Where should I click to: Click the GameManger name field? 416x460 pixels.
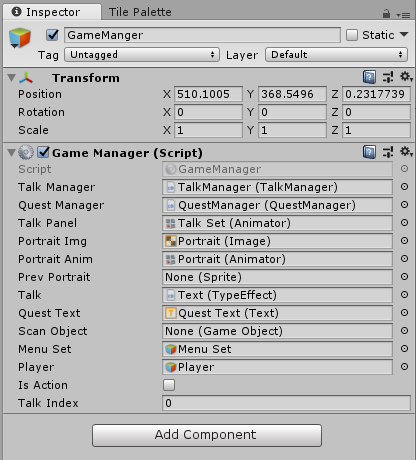(202, 35)
